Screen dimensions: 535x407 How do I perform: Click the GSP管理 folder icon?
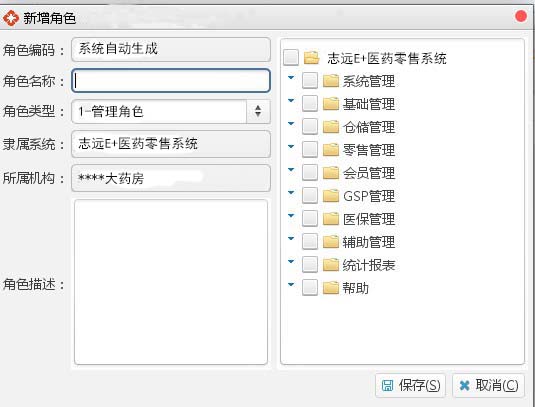tap(331, 196)
